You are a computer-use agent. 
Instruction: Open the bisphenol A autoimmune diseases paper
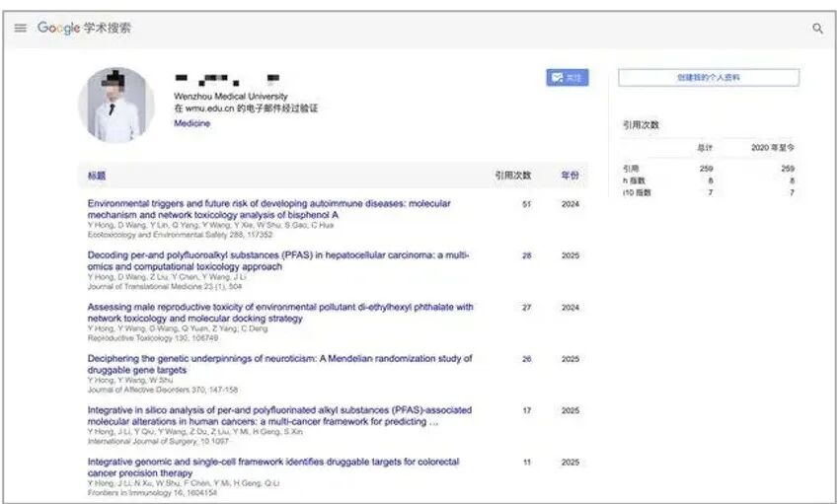click(268, 209)
